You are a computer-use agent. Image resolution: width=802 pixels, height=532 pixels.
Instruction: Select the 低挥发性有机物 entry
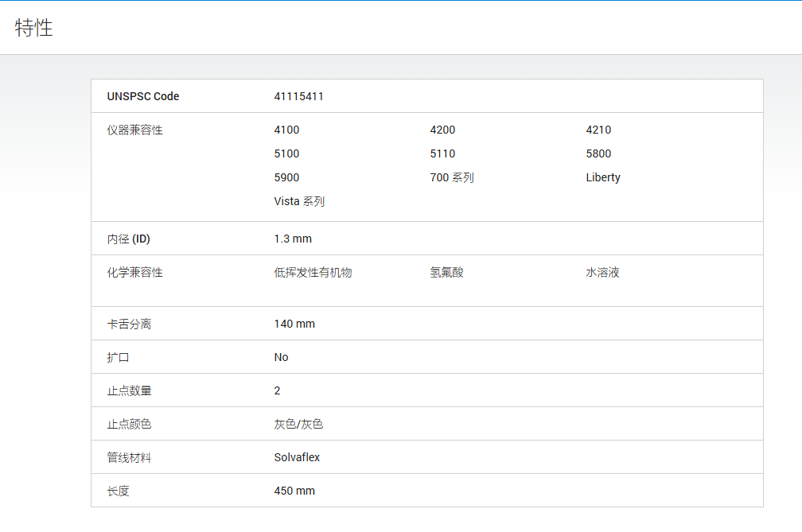tap(313, 273)
